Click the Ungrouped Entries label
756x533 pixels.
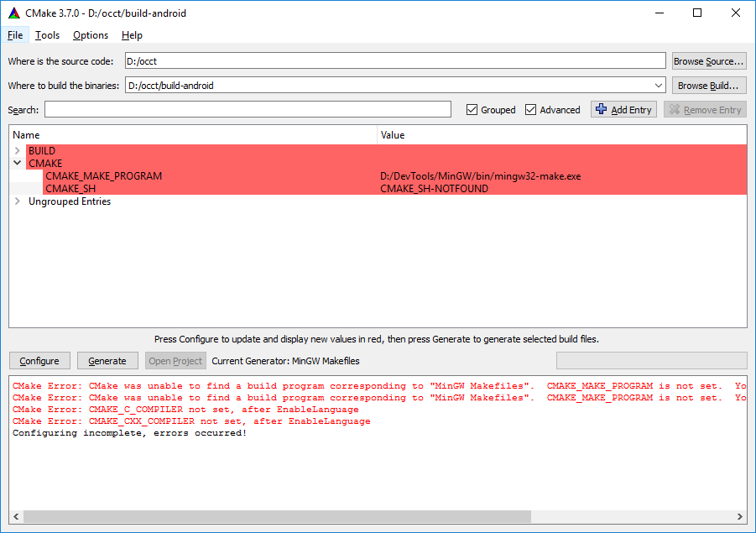click(x=70, y=201)
